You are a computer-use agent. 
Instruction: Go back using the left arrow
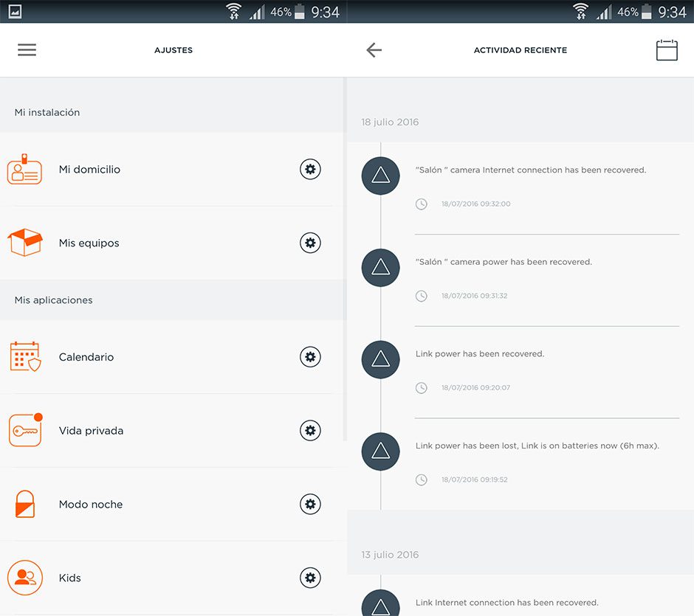point(374,49)
